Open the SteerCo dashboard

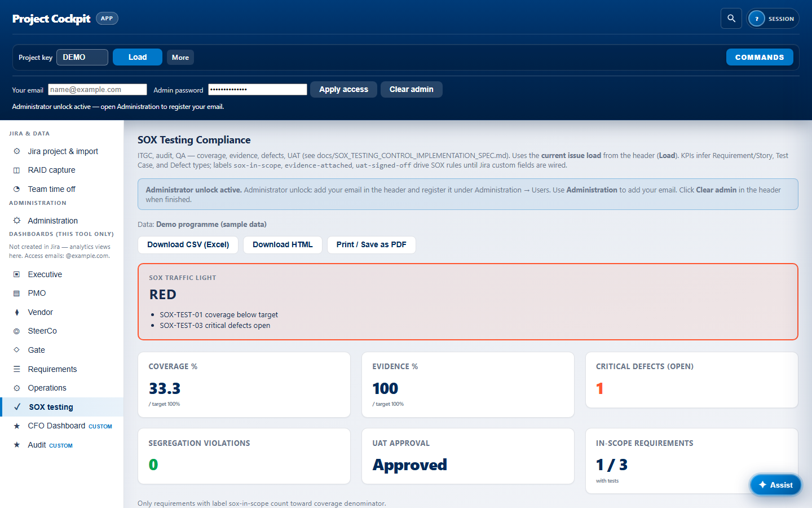pyautogui.click(x=62, y=331)
